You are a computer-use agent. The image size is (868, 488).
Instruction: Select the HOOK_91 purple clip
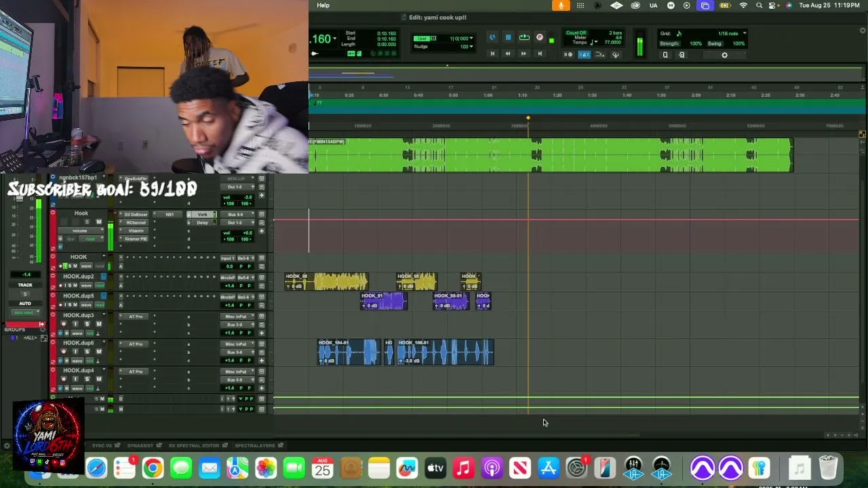383,301
